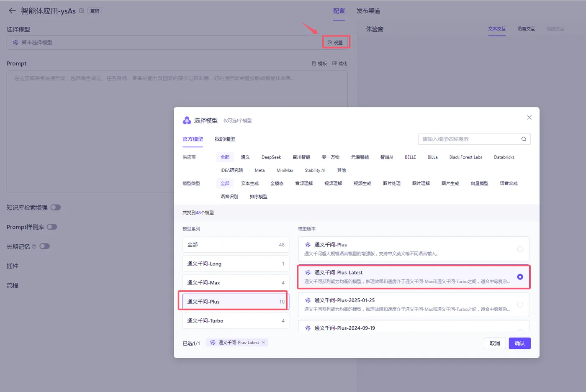586x392 pixels.
Task: Filter model type by 语音合成
Action: coord(509,183)
